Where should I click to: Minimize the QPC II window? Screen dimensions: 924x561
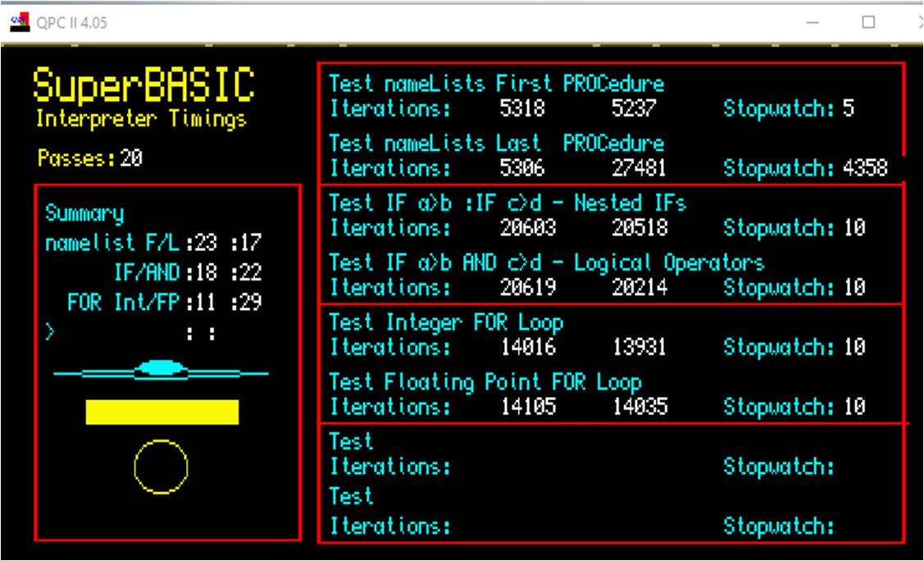pos(812,22)
